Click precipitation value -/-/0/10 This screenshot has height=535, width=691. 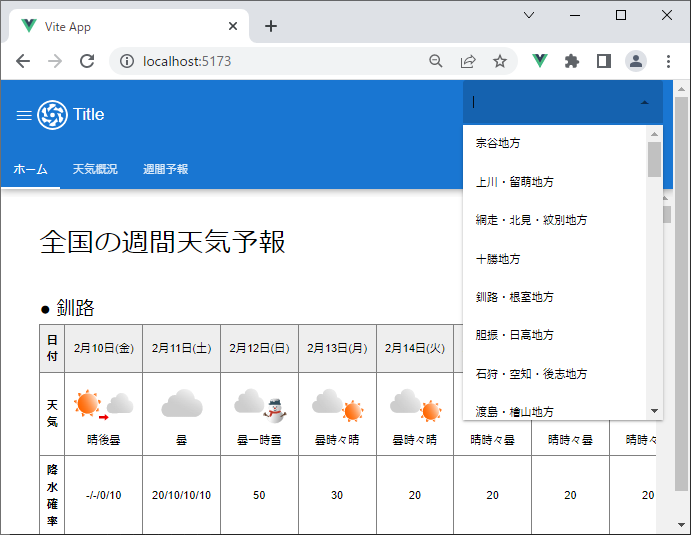point(104,495)
